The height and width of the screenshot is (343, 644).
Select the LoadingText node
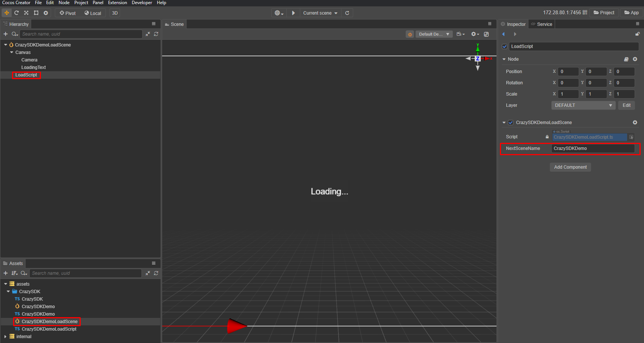[33, 67]
